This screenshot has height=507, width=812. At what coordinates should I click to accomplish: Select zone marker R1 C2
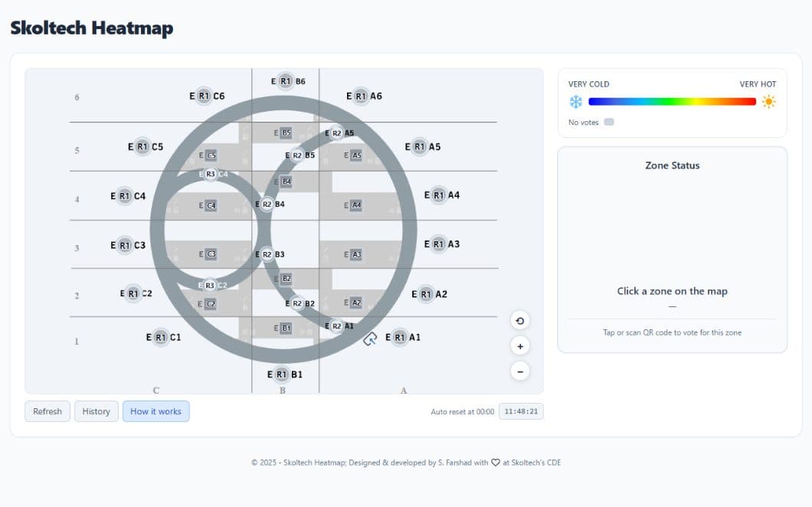133,293
